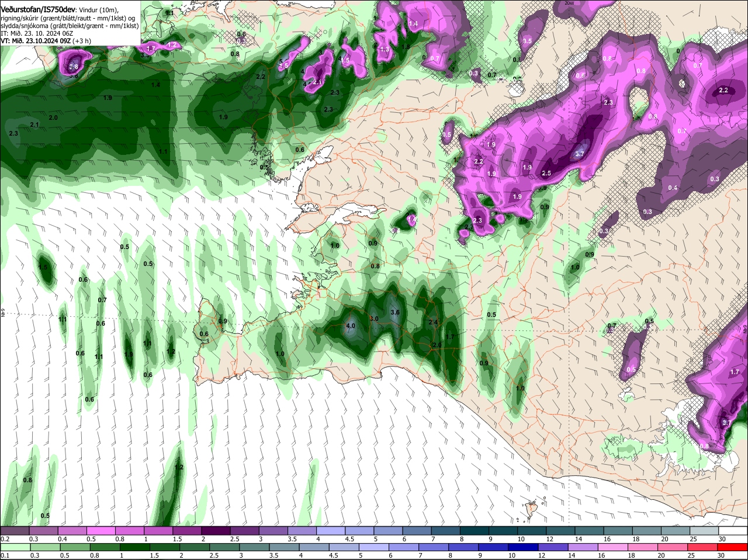The width and height of the screenshot is (748, 560).
Task: Pick bright pink swatch between 0.5 and 0.8, top legend
Action: (101, 531)
